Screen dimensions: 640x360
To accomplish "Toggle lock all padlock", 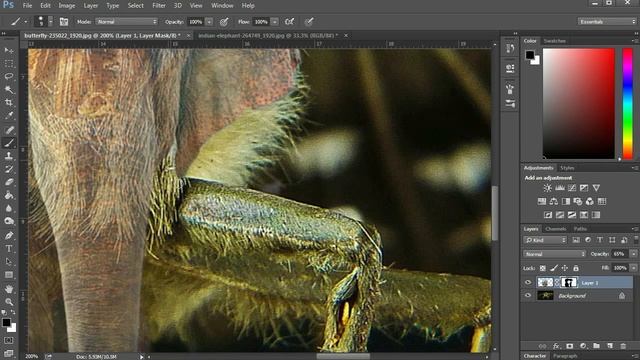I will pos(576,268).
